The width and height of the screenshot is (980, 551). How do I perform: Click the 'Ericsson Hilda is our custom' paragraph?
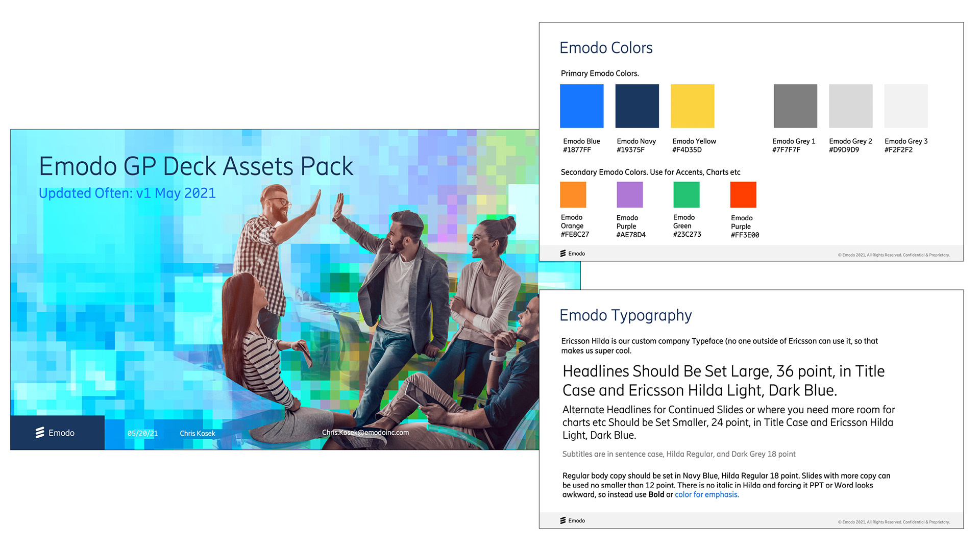[720, 346]
